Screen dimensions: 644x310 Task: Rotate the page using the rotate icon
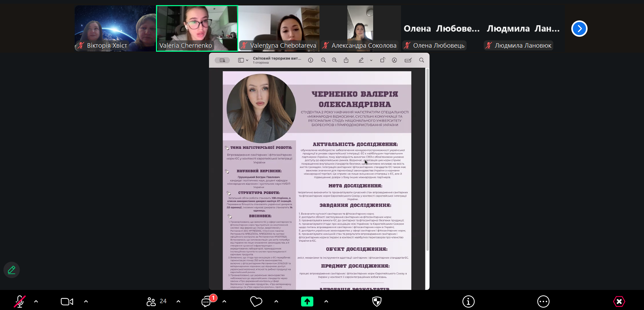tap(382, 60)
